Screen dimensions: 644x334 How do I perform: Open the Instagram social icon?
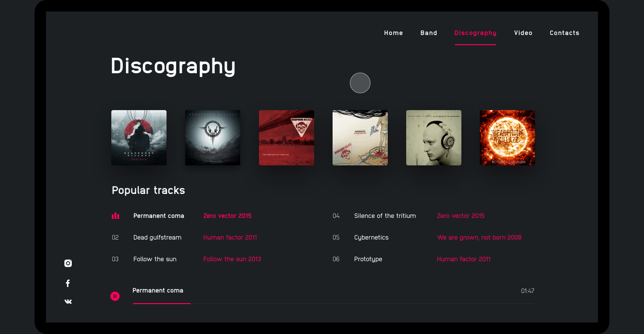[x=68, y=264]
